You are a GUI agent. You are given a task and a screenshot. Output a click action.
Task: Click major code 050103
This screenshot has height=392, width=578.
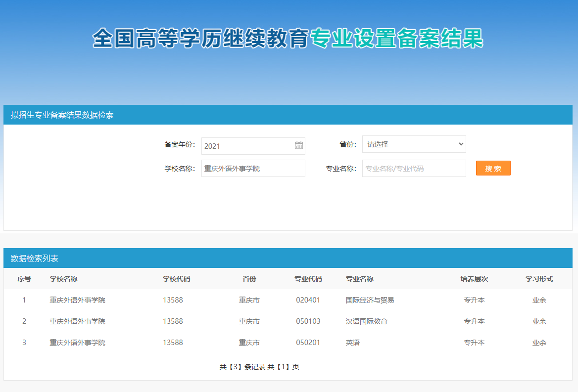[308, 321]
